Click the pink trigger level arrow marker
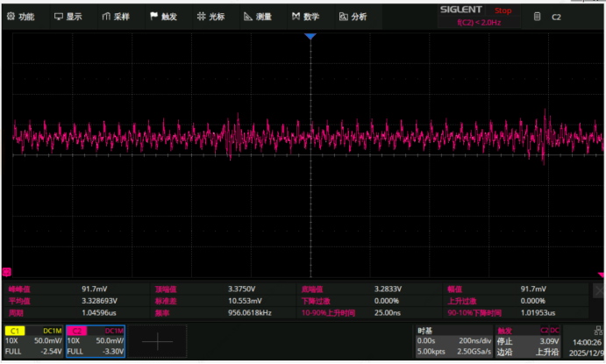This screenshot has height=364, width=606. 601,275
